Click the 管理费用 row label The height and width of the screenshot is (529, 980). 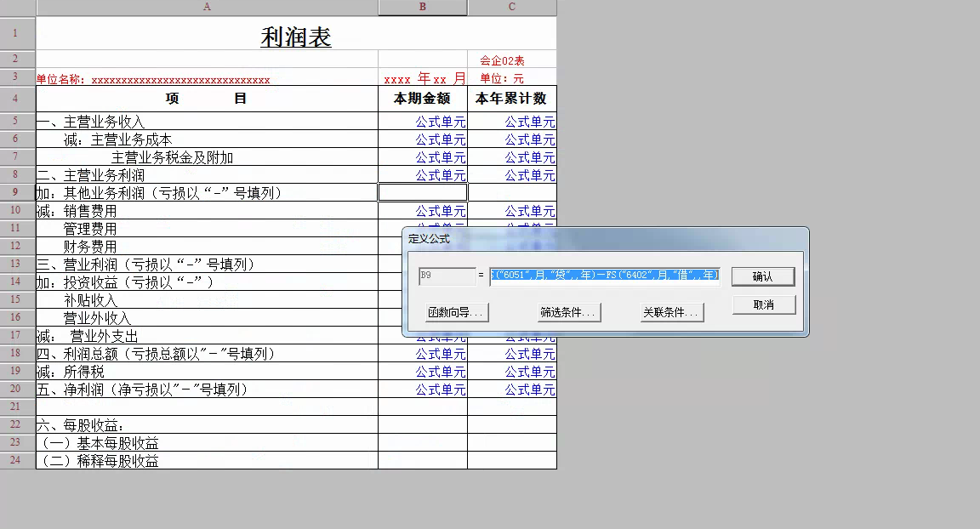pyautogui.click(x=207, y=229)
